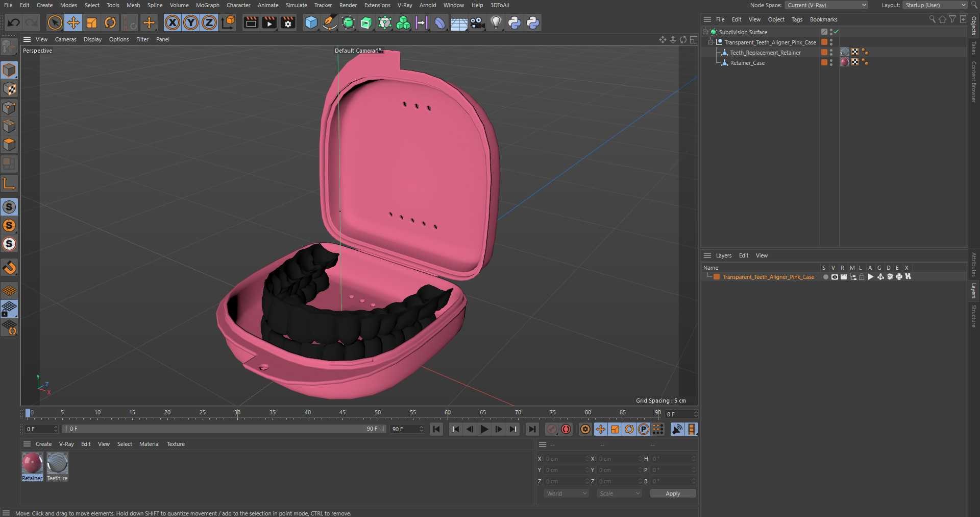Open Render View clapperboard icon

click(251, 22)
